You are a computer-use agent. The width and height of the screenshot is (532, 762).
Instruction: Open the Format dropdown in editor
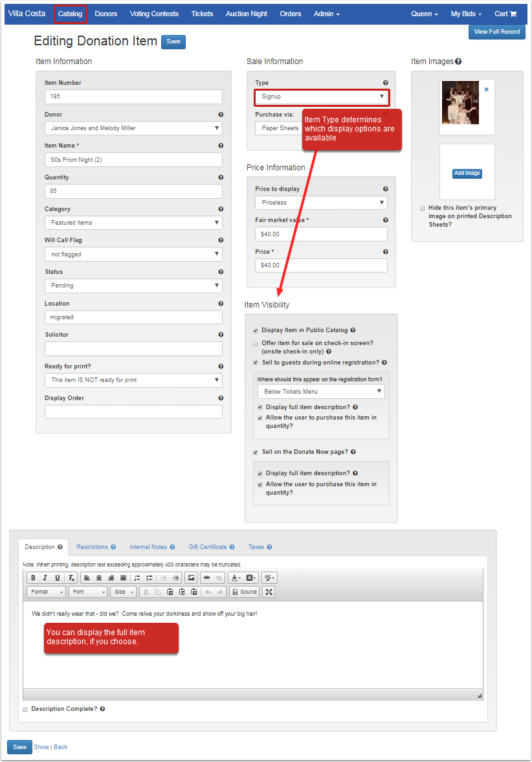(46, 592)
